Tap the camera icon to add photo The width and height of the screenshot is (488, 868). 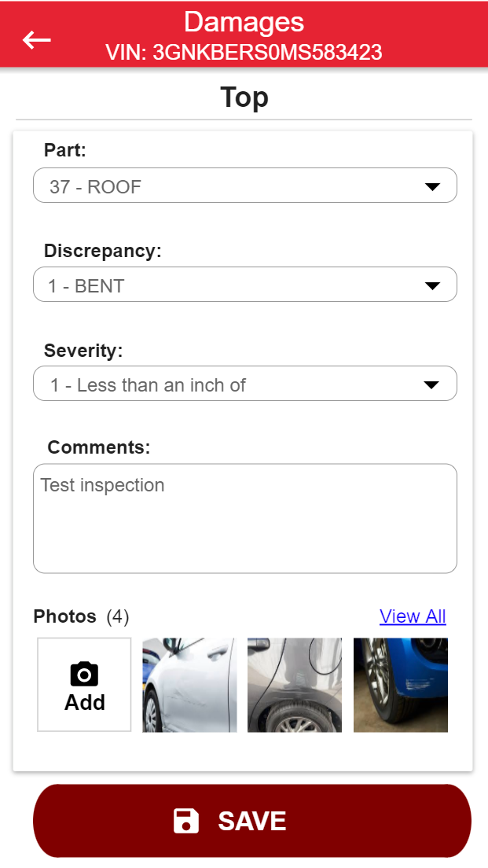click(84, 674)
